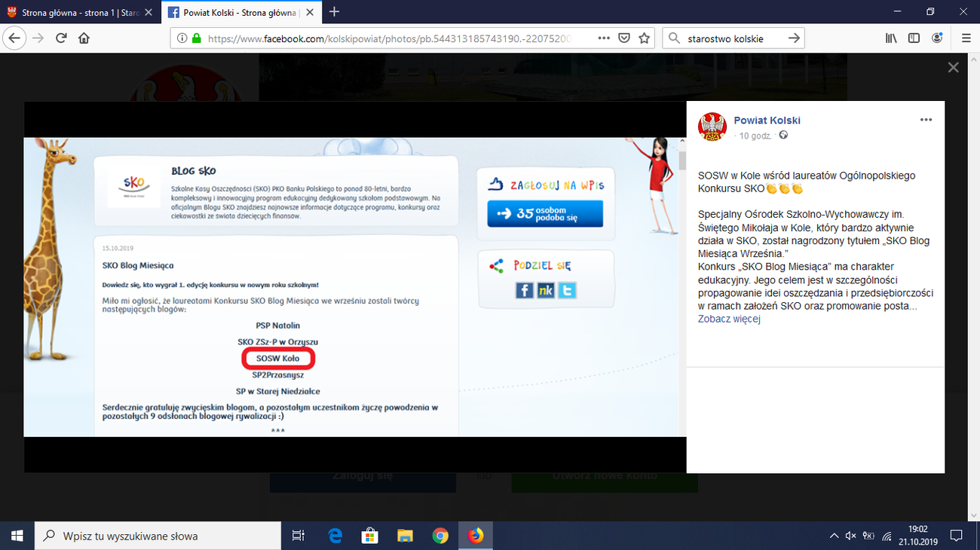The image size is (980, 550).
Task: Click the public audience globe icon
Action: pos(783,136)
